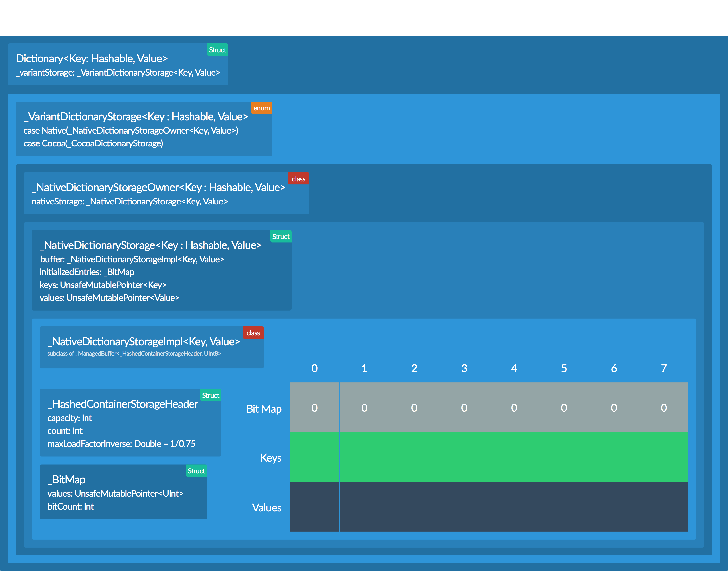Click the Bit Map cell in column 5

(564, 407)
